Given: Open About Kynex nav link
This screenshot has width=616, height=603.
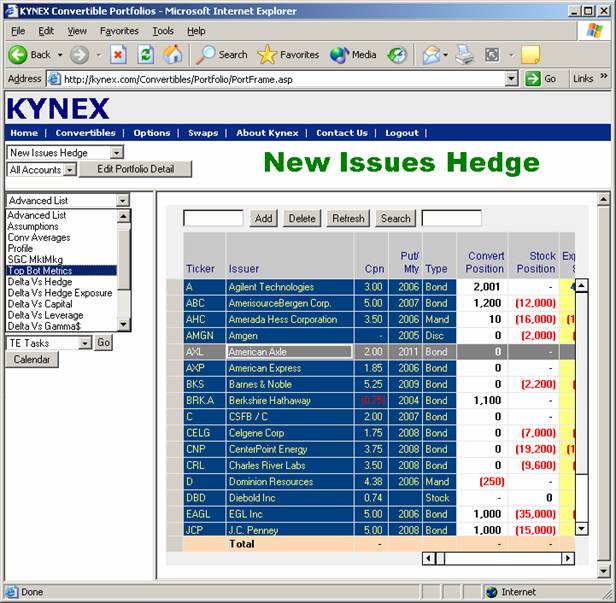Looking at the screenshot, I should pos(267,133).
